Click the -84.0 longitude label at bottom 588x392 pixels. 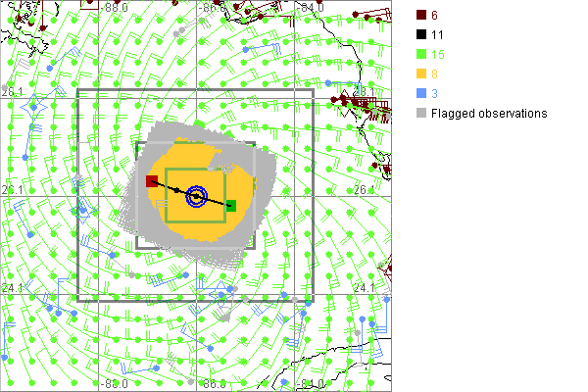click(312, 384)
